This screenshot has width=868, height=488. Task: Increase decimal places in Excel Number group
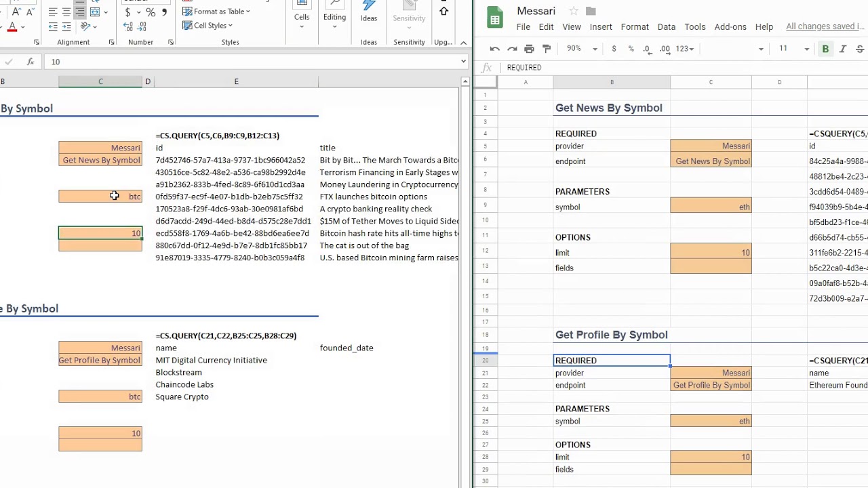(127, 26)
